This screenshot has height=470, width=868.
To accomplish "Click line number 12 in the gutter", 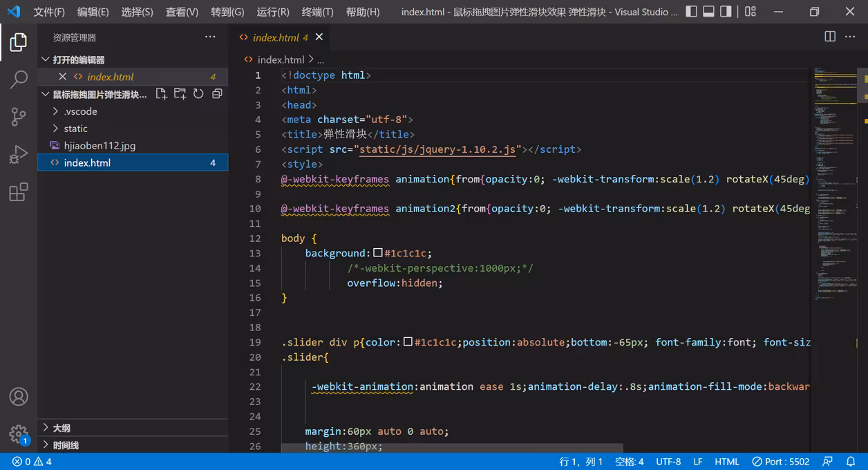I will (255, 238).
